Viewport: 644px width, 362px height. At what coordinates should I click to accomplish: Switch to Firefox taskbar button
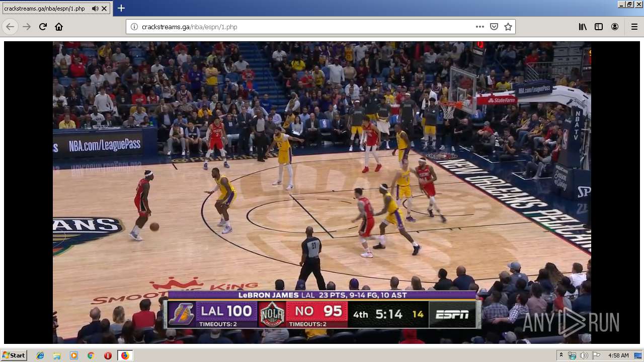click(x=125, y=355)
